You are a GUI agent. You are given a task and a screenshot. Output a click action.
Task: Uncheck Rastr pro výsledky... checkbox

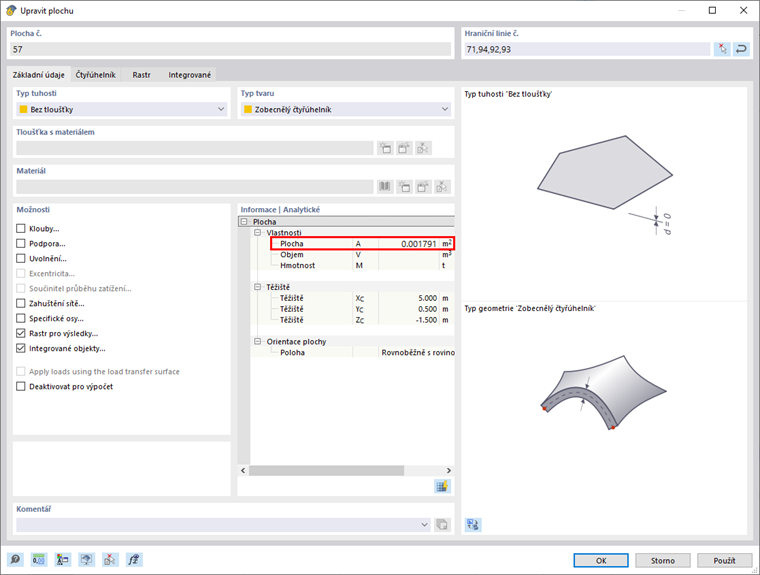(x=21, y=334)
